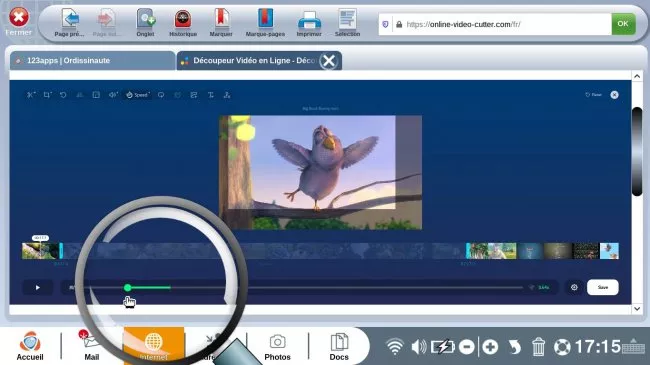Click the page scrollbar down arrow

[x=637, y=309]
